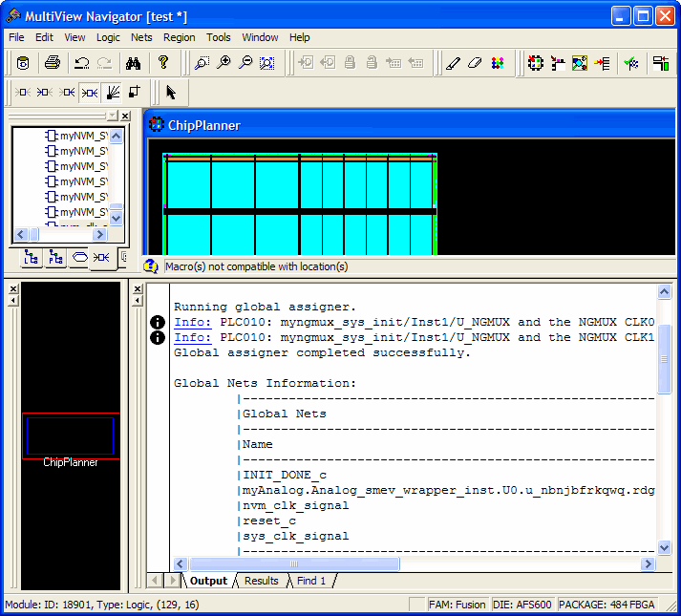Open the hierarchy panel dropdown arrow
Image resolution: width=681 pixels, height=616 pixels.
point(113,116)
